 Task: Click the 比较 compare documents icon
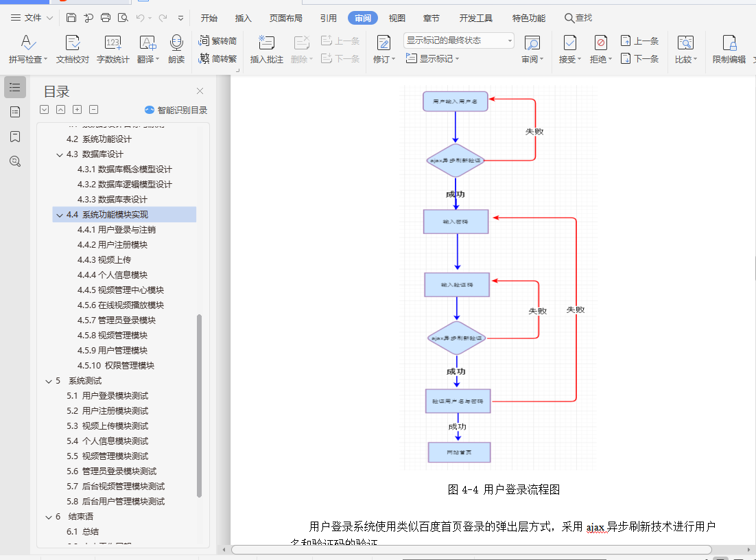pyautogui.click(x=685, y=43)
